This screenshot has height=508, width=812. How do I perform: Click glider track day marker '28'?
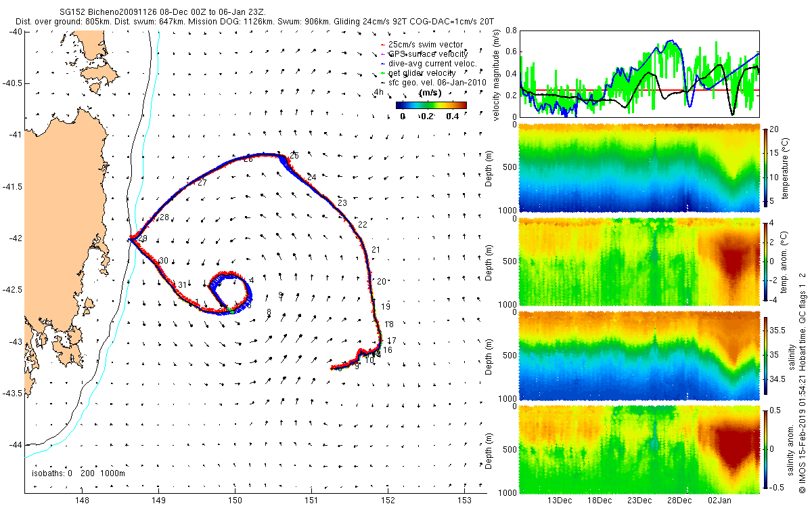[164, 217]
